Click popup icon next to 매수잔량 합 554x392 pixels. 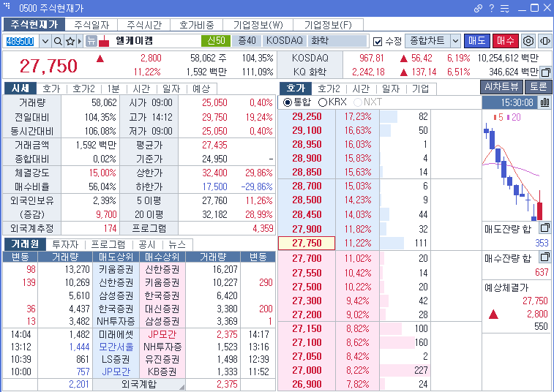(x=544, y=257)
